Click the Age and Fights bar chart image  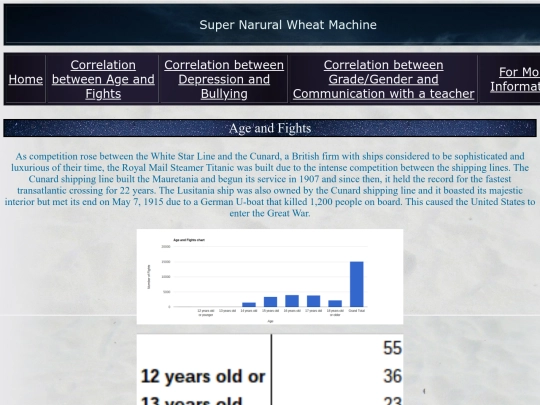(270, 277)
